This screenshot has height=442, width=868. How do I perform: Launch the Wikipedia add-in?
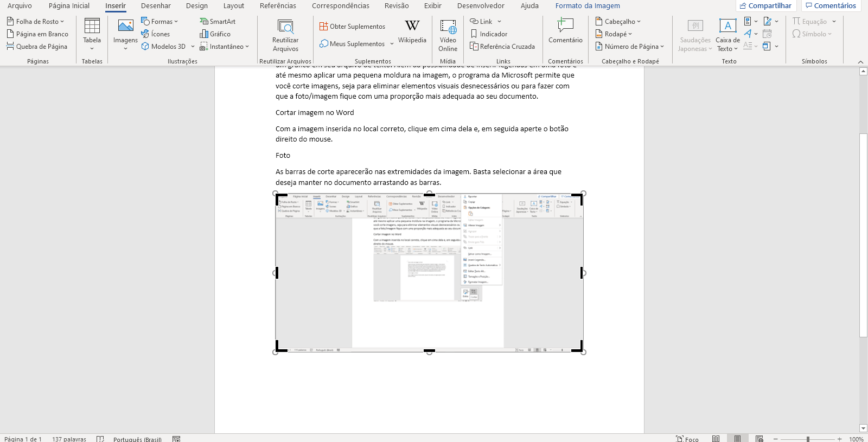(x=412, y=31)
